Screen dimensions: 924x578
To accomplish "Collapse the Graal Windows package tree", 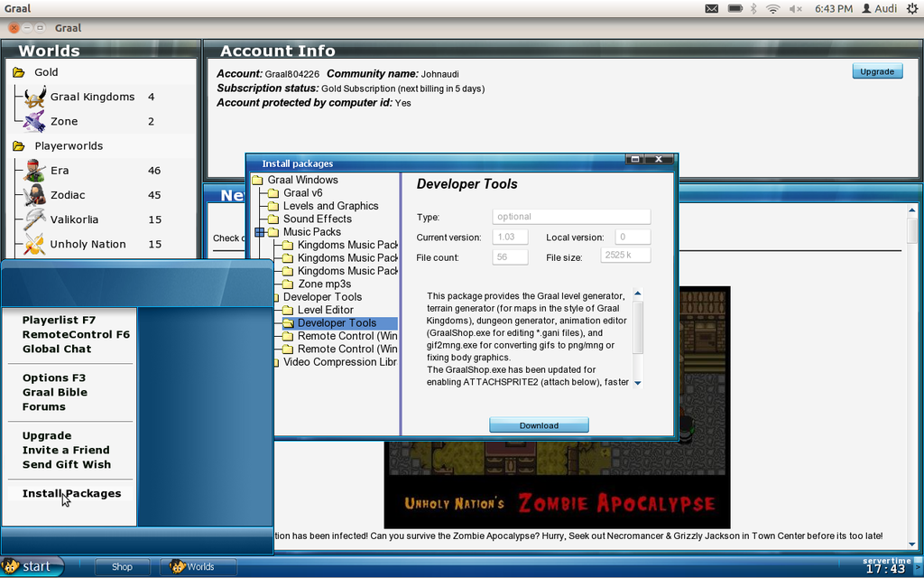I will click(x=258, y=180).
